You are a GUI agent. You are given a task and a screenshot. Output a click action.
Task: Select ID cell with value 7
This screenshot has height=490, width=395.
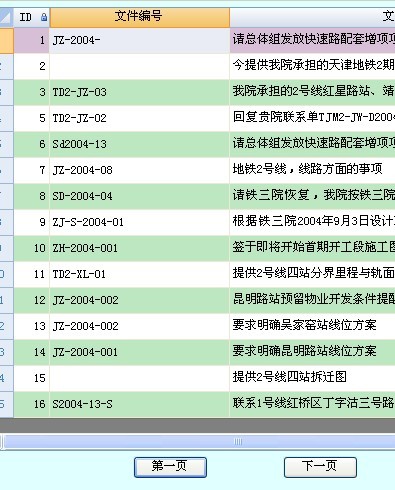tap(32, 170)
